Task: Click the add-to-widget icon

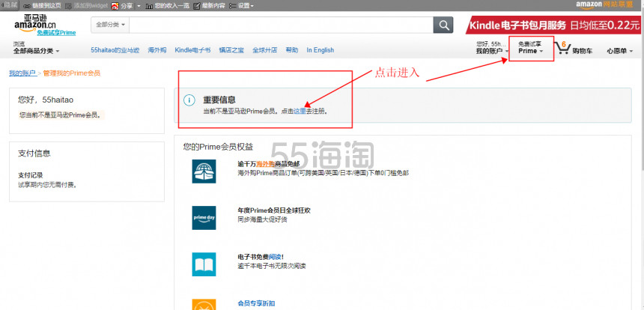Action: (69, 6)
